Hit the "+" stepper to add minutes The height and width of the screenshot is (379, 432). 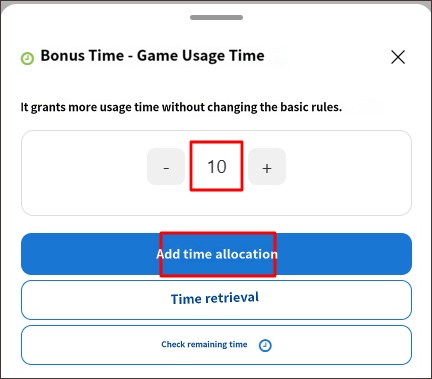pos(267,167)
